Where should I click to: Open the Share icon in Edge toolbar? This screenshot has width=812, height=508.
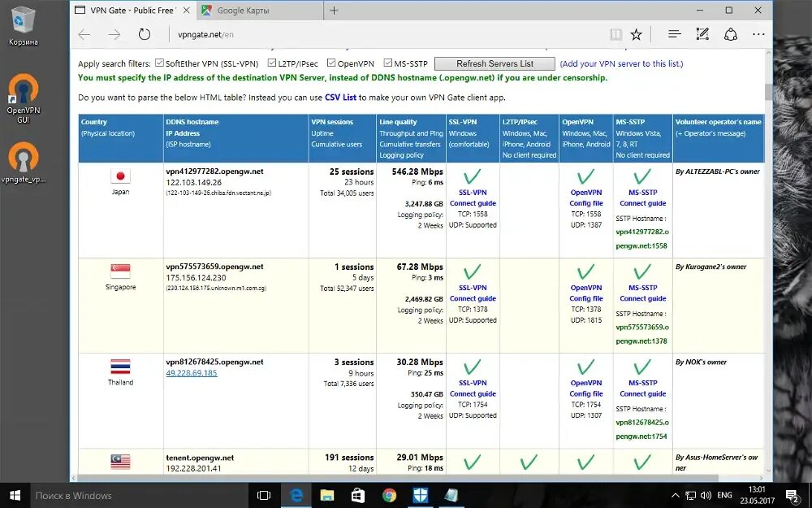[731, 34]
